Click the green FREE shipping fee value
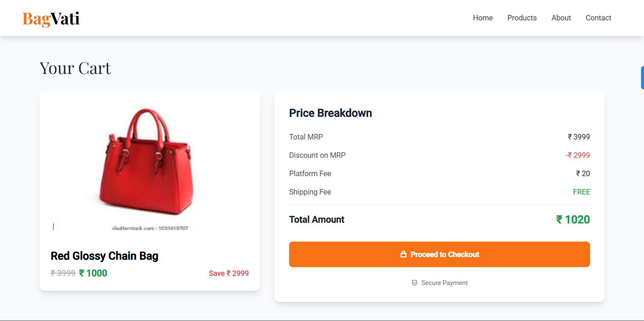The height and width of the screenshot is (321, 644). [x=581, y=192]
